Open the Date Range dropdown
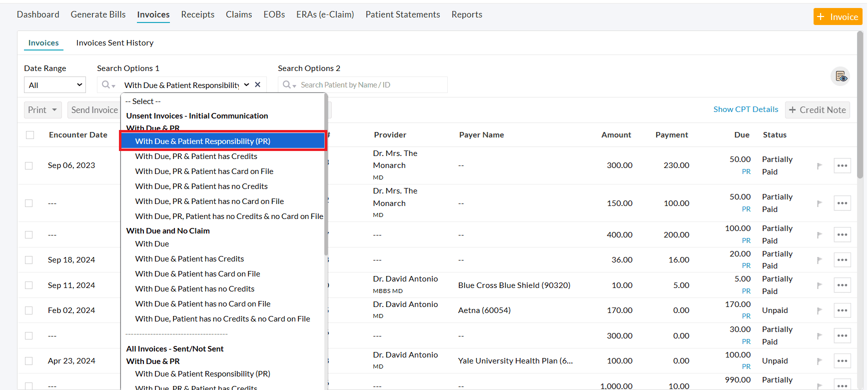The image size is (868, 390). (x=54, y=85)
